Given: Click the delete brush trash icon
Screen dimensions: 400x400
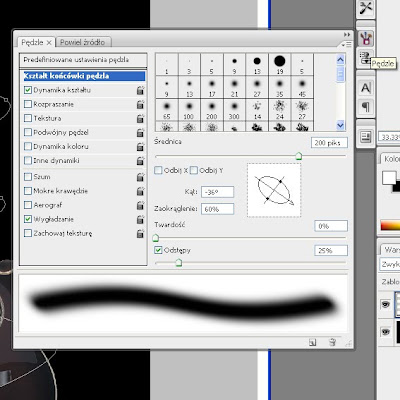Looking at the screenshot, I should [332, 342].
